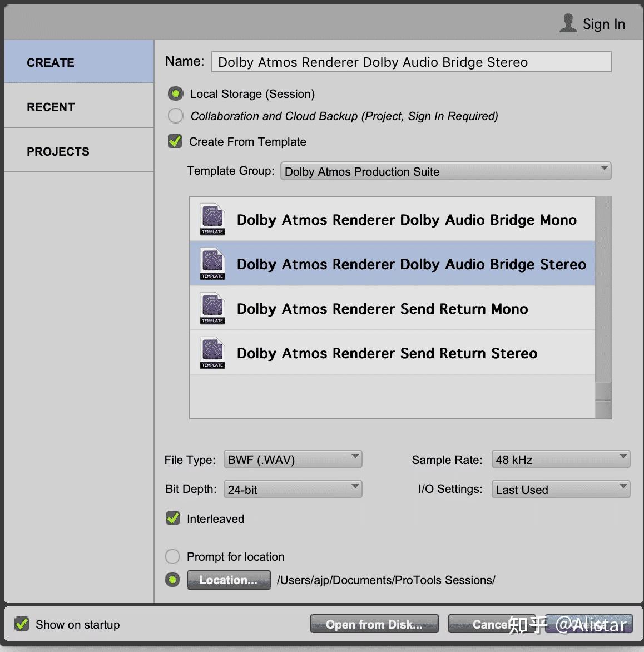The width and height of the screenshot is (644, 652).
Task: Click template icon for Audio Bridge Mono
Action: 212,219
